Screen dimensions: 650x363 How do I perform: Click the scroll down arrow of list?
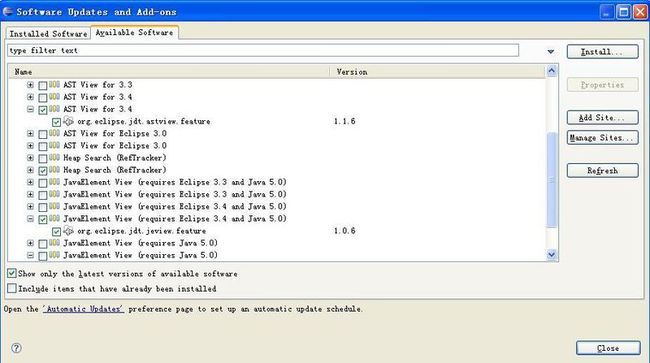pyautogui.click(x=551, y=254)
